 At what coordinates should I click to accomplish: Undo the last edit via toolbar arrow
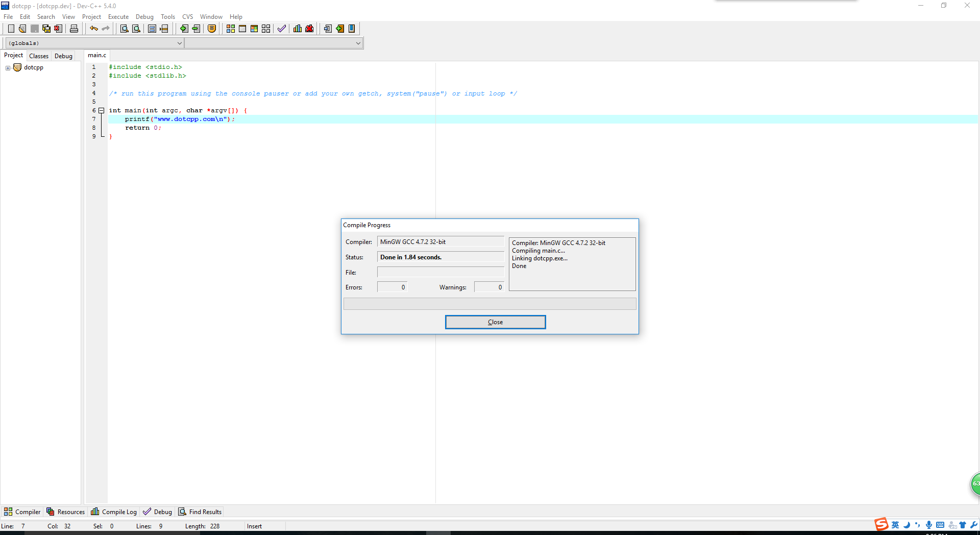pos(94,29)
